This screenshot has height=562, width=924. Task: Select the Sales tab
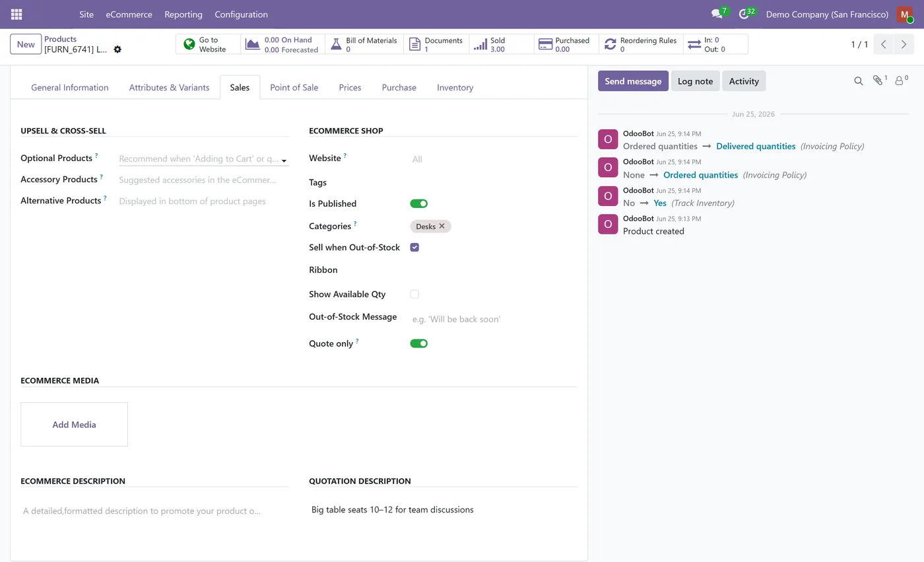pyautogui.click(x=240, y=87)
